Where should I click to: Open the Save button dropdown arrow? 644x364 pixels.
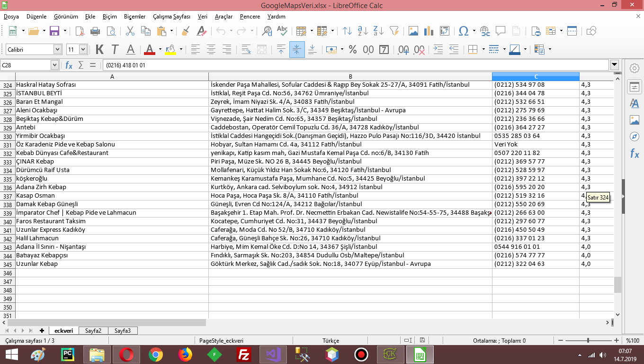pos(65,31)
